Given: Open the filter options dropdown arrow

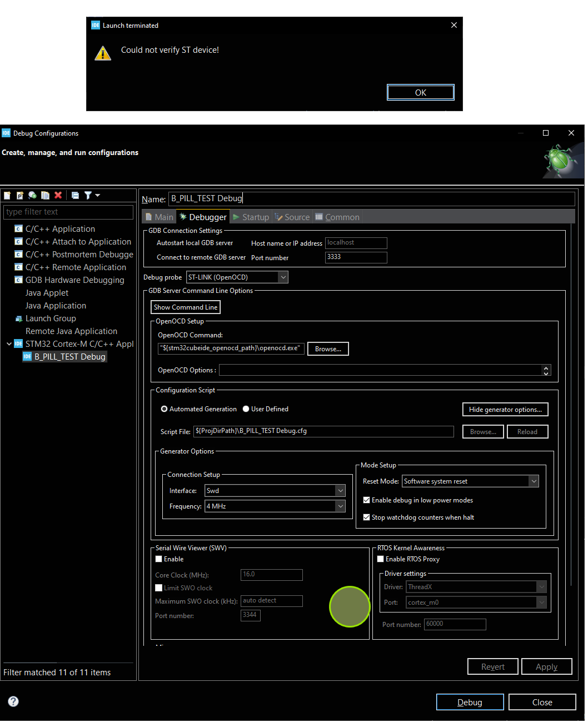Looking at the screenshot, I should click(98, 196).
